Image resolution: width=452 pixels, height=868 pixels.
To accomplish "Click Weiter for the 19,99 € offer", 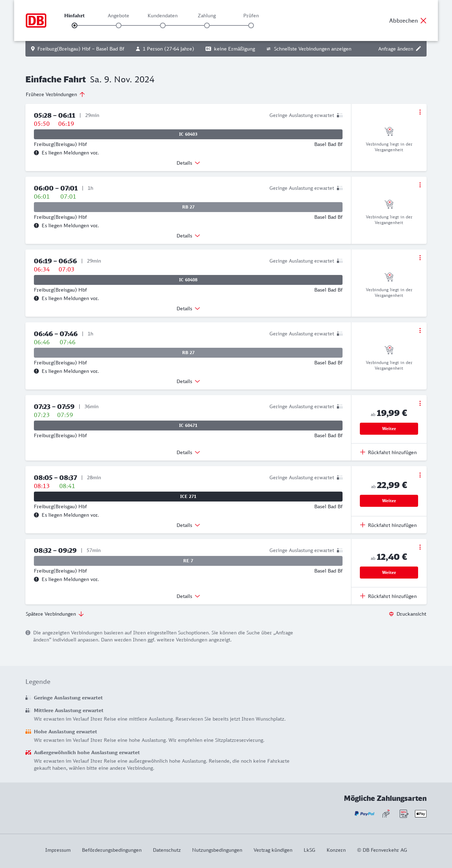I will pyautogui.click(x=389, y=429).
